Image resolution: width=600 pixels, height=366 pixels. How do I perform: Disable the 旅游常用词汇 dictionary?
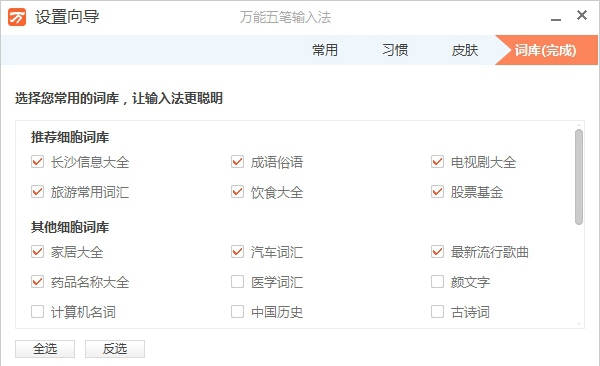point(38,192)
